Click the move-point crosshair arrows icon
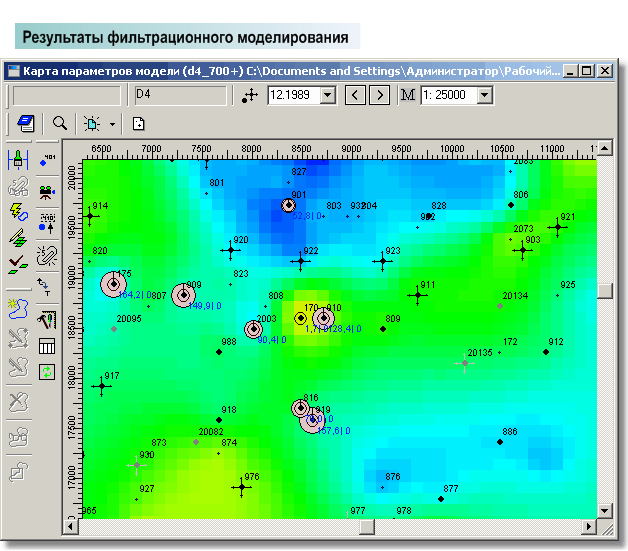628x551 pixels. coord(250,96)
